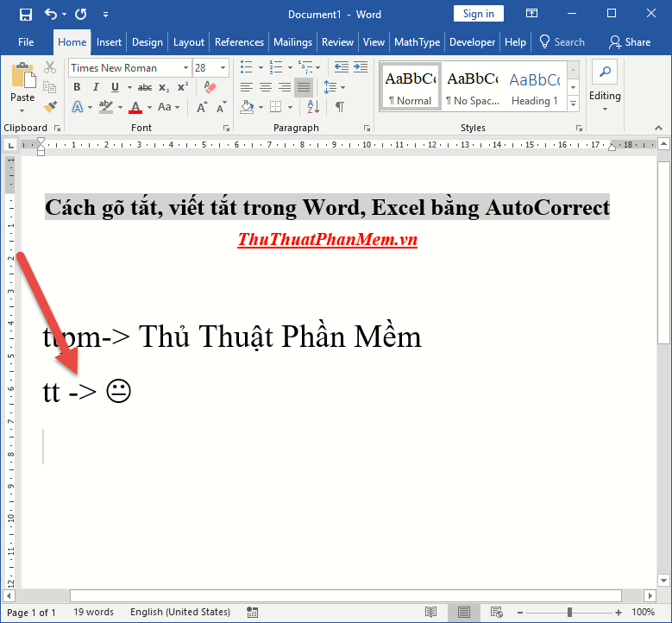Increase paragraph indent
Image resolution: width=672 pixels, height=623 pixels.
pos(361,67)
